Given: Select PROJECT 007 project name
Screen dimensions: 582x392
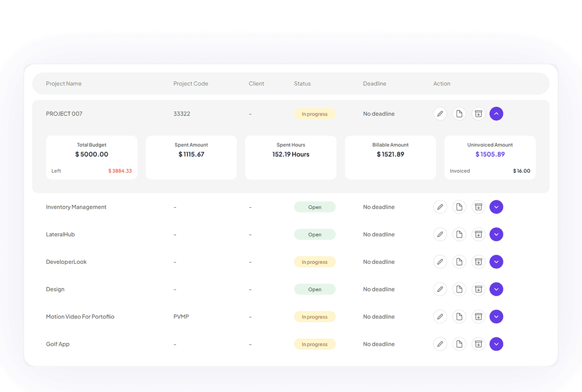Looking at the screenshot, I should pyautogui.click(x=64, y=113).
